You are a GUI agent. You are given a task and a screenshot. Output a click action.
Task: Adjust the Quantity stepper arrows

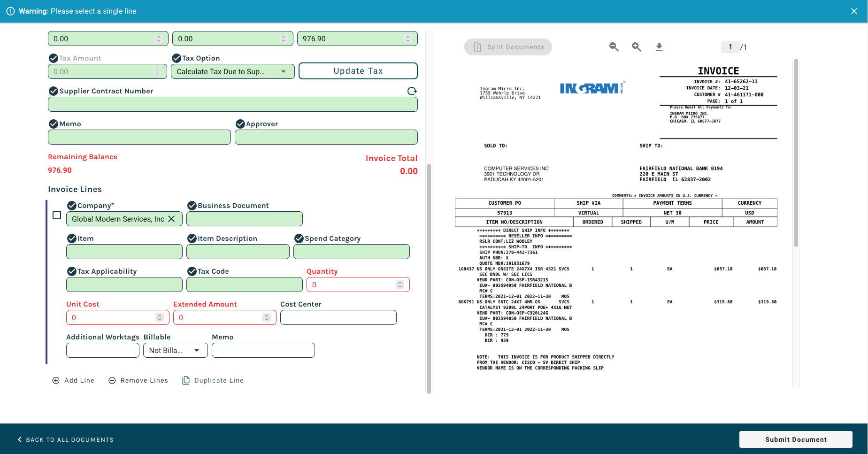point(399,285)
